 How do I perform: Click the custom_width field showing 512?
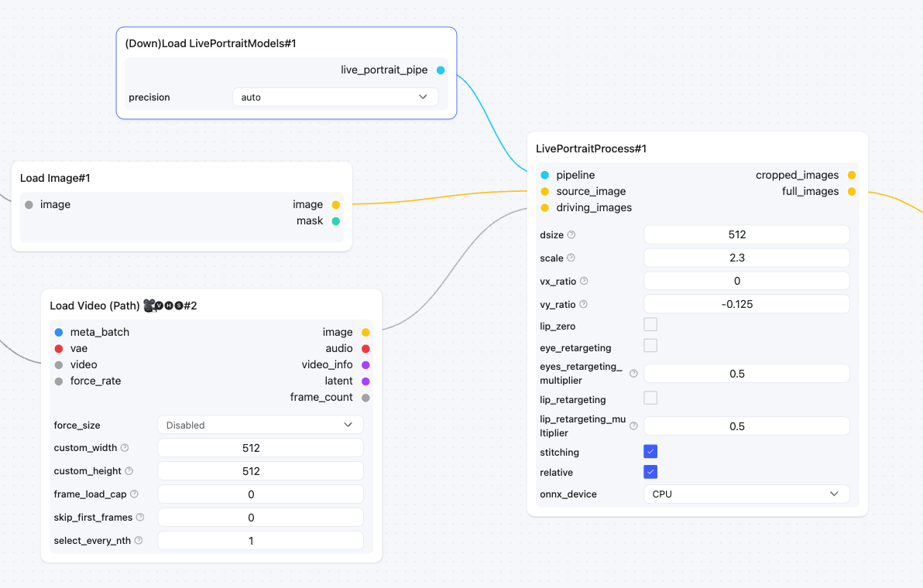click(x=260, y=448)
